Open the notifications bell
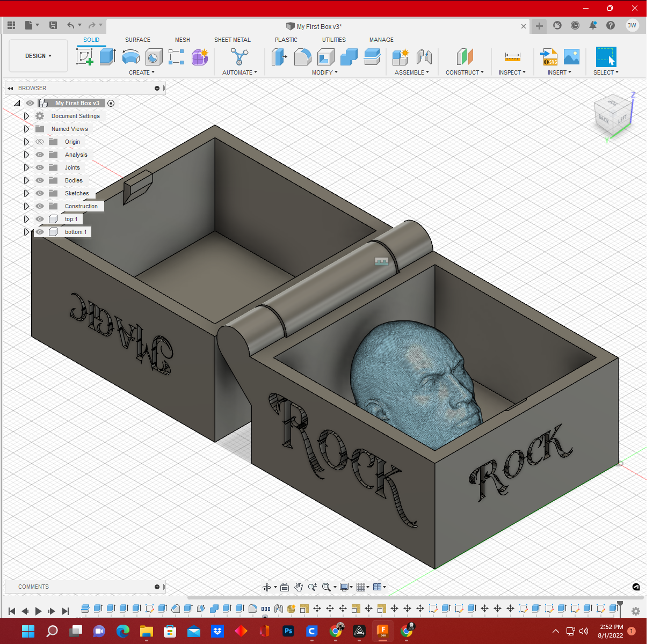 [x=593, y=25]
